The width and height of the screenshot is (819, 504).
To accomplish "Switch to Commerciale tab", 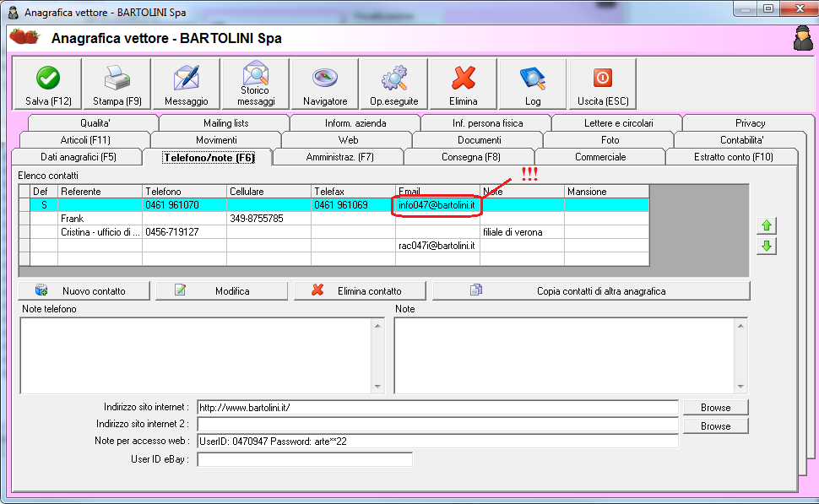I will [600, 157].
